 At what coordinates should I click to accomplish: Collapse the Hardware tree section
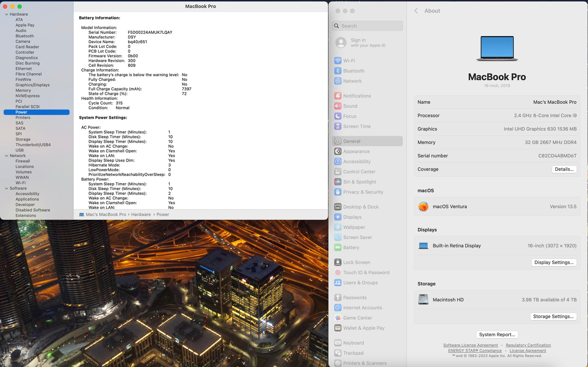pos(7,14)
